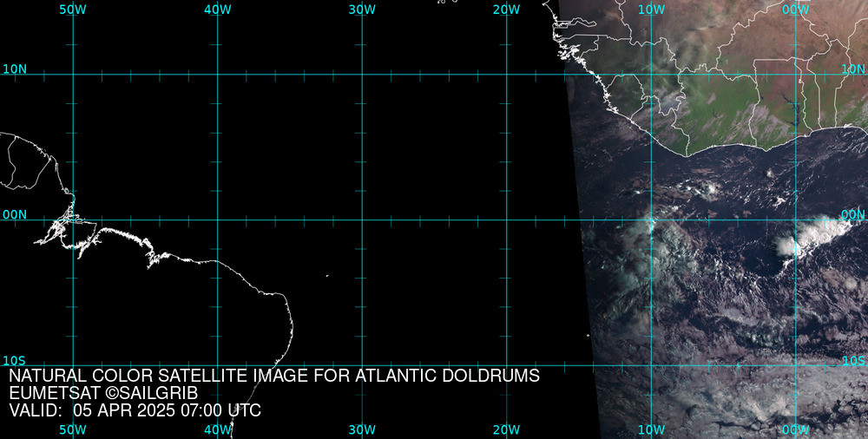Click the 10W label over the African land
868x439 pixels.
point(651,10)
